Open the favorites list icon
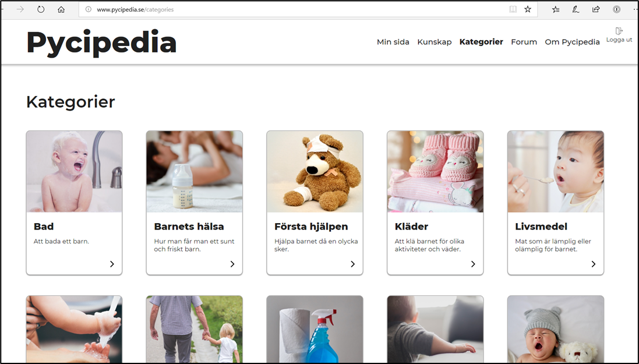The width and height of the screenshot is (639, 364). click(556, 9)
